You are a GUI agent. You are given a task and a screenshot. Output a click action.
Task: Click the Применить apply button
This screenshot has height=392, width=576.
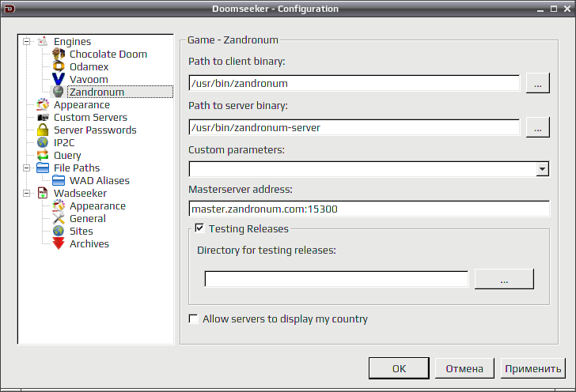click(533, 368)
